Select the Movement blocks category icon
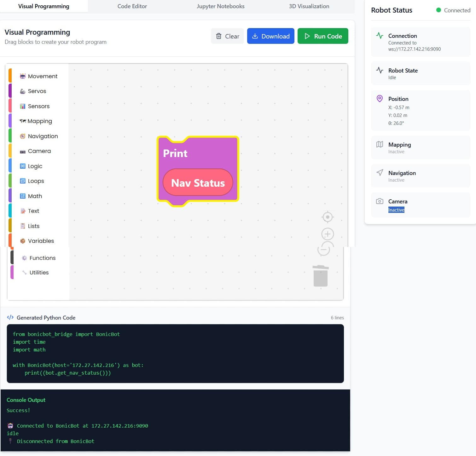The width and height of the screenshot is (476, 456). (x=23, y=76)
